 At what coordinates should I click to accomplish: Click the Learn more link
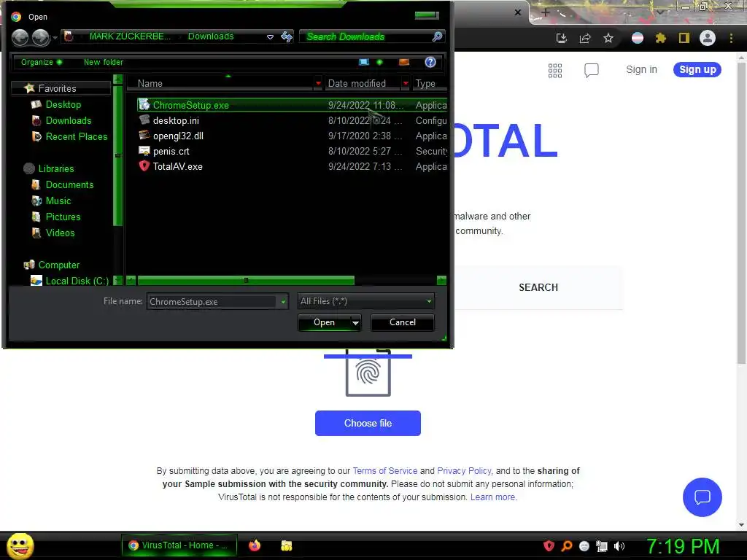click(x=492, y=497)
